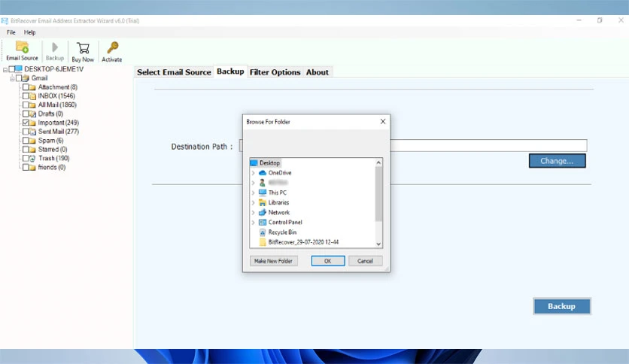Open the Email Source toolbar icon
The image size is (629, 364).
pyautogui.click(x=22, y=47)
